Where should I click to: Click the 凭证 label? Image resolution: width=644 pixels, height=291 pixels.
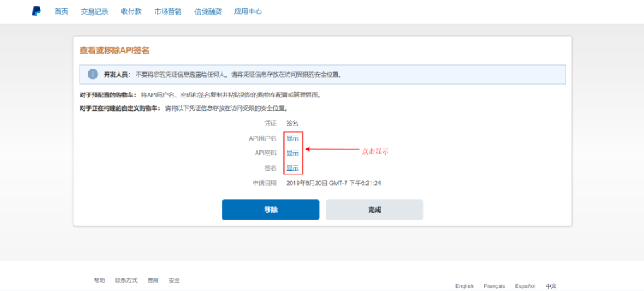[270, 123]
